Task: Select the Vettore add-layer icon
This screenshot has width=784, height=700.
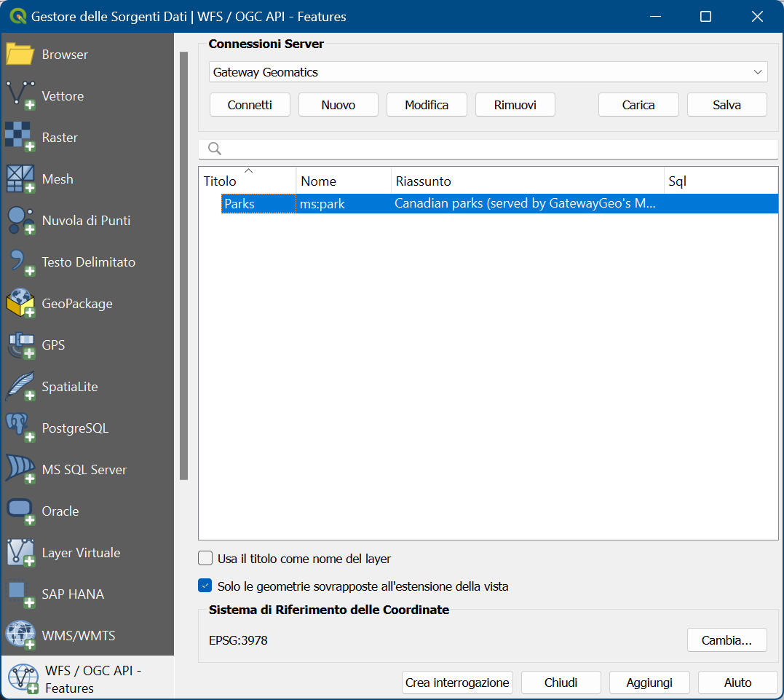Action: tap(20, 95)
